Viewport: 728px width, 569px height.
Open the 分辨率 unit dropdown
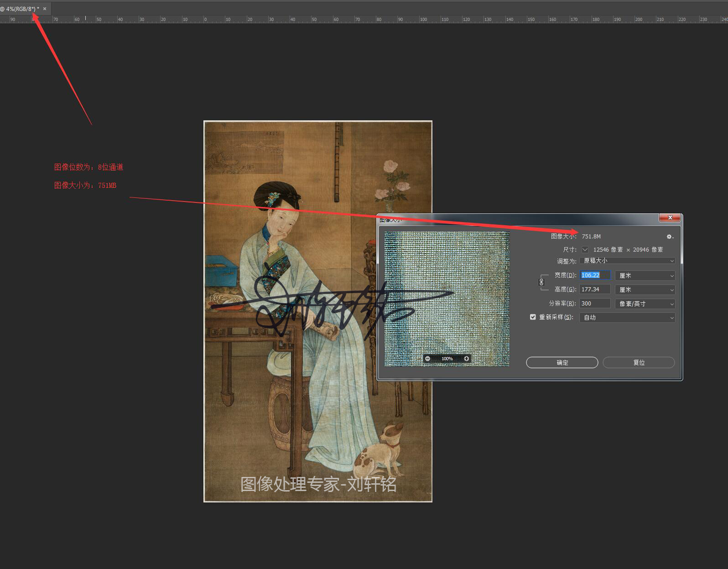point(645,304)
